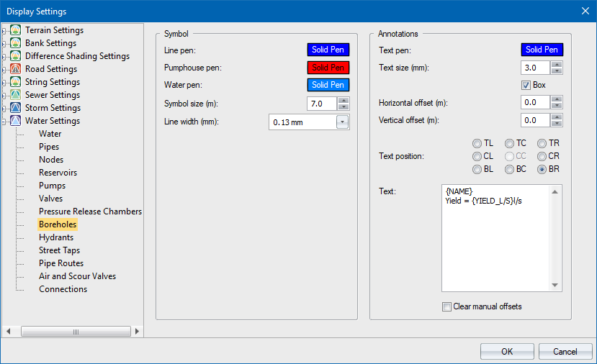Open the Pipes settings page

[x=49, y=147]
